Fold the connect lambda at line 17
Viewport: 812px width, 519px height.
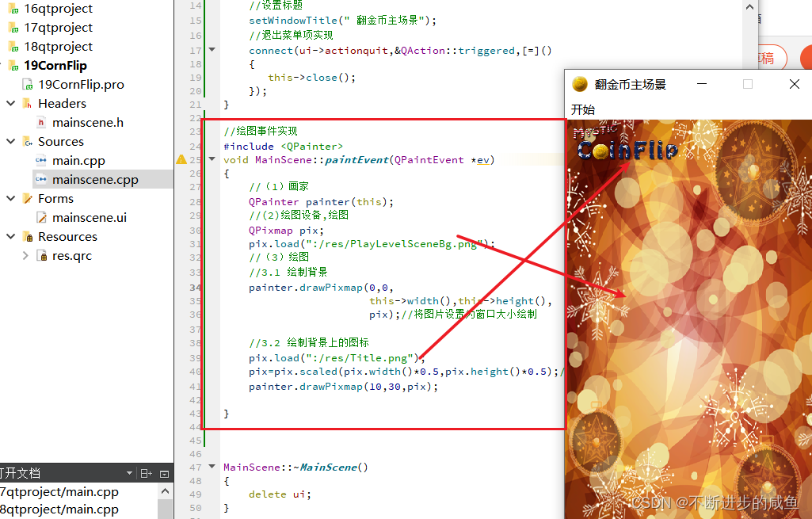click(x=212, y=50)
